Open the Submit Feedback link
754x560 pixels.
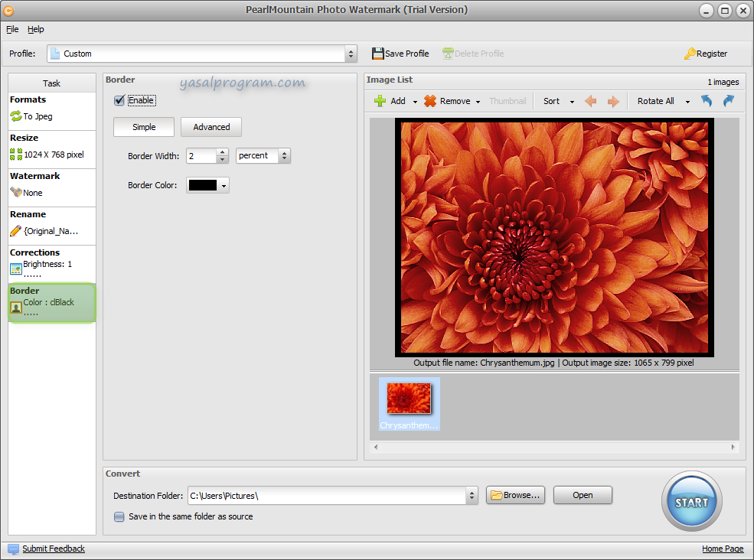coord(53,549)
